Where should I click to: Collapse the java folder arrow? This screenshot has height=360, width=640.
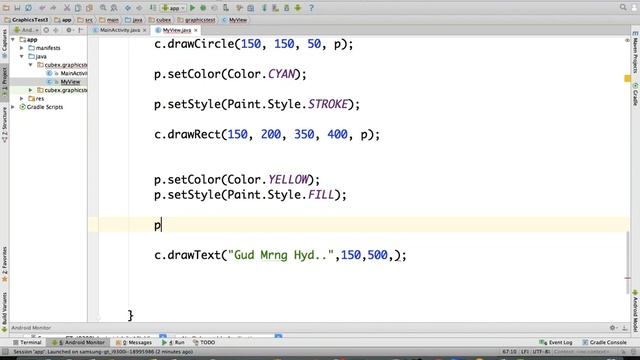[22, 56]
